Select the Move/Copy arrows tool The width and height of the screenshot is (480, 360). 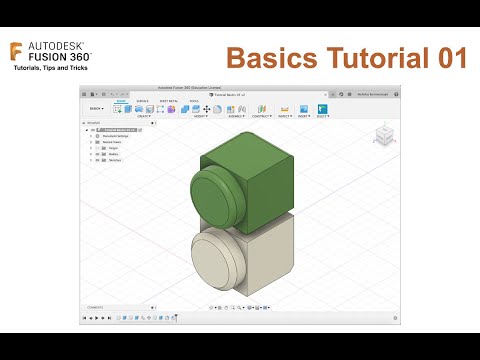coord(207,109)
